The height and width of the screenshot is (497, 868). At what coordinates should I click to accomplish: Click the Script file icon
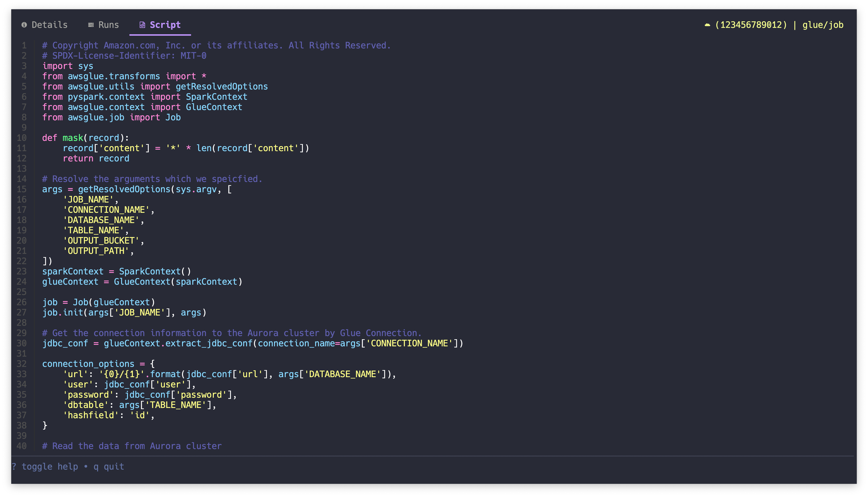click(142, 25)
